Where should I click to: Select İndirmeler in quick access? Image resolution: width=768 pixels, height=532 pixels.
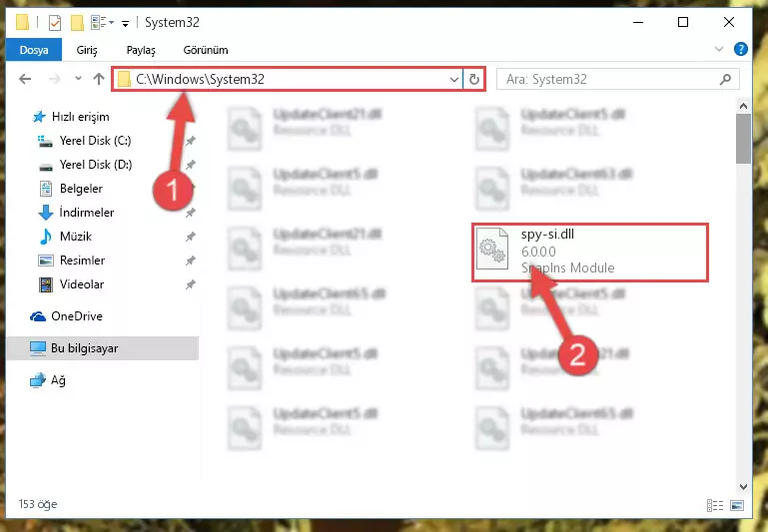[87, 213]
